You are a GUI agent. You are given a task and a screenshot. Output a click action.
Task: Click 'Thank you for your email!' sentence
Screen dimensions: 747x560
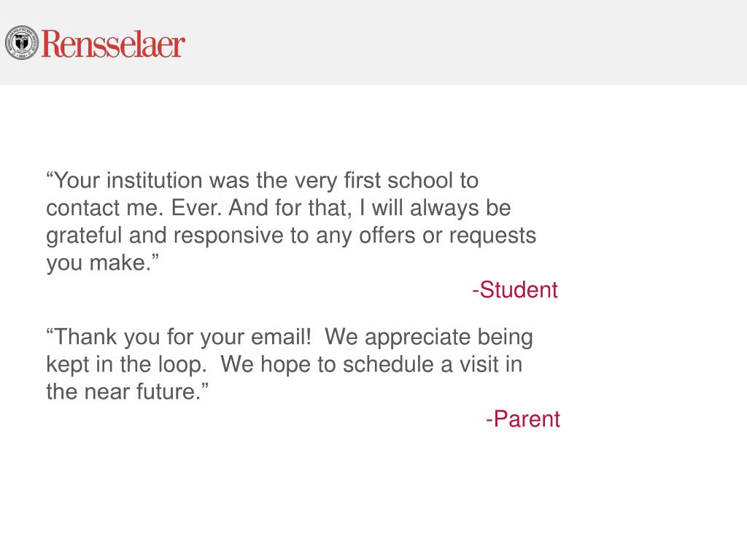179,337
